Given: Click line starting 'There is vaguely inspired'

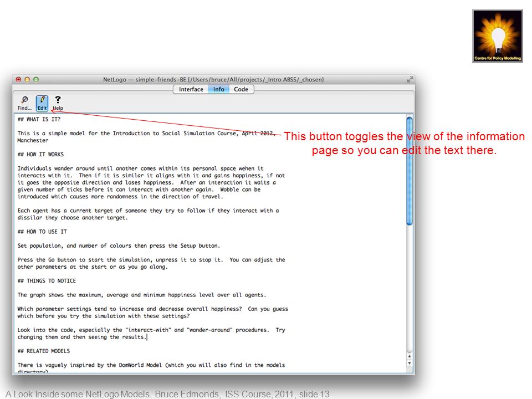Looking at the screenshot, I should (x=151, y=365).
